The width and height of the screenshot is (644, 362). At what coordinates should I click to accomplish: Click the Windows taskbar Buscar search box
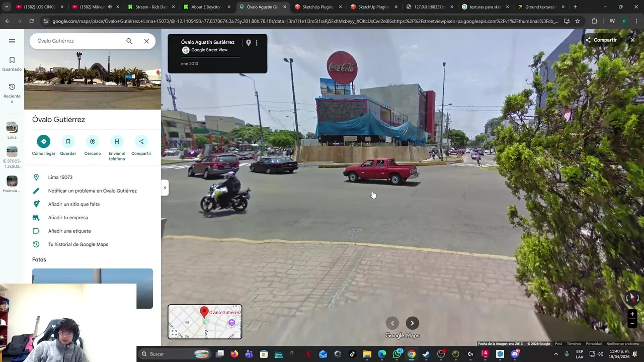(175, 354)
